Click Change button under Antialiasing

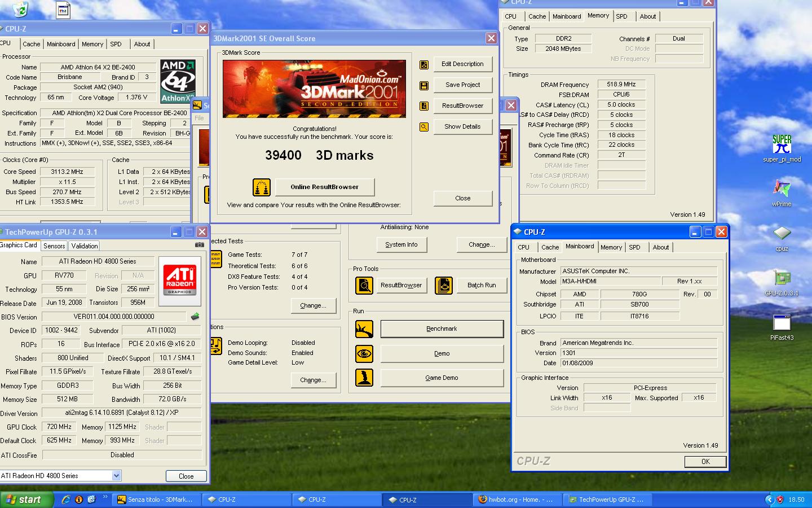point(482,245)
